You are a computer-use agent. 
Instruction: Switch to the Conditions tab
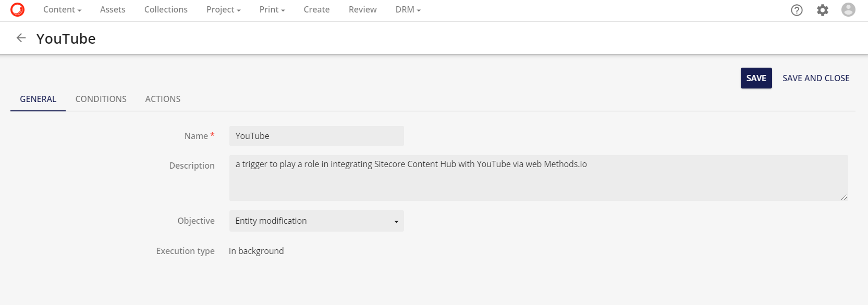point(101,99)
